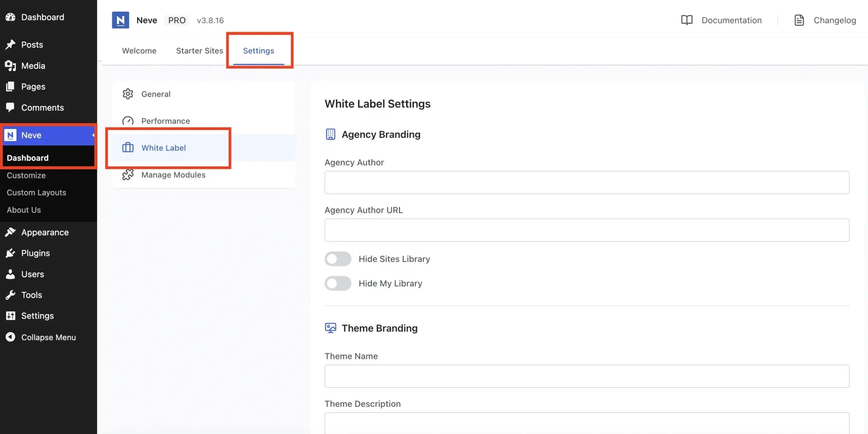Select the Settings tab
This screenshot has width=868, height=434.
click(258, 51)
